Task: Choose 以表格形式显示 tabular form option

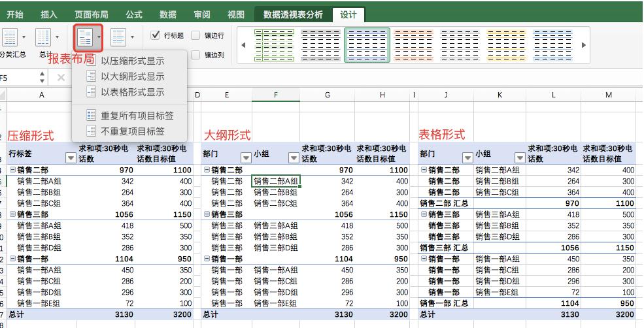Action: 132,92
